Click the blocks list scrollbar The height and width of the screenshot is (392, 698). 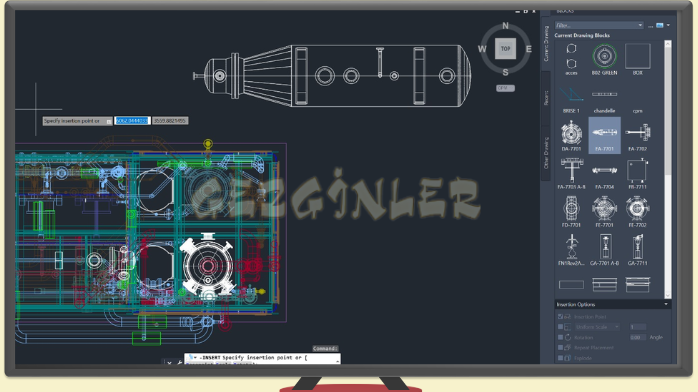click(667, 169)
